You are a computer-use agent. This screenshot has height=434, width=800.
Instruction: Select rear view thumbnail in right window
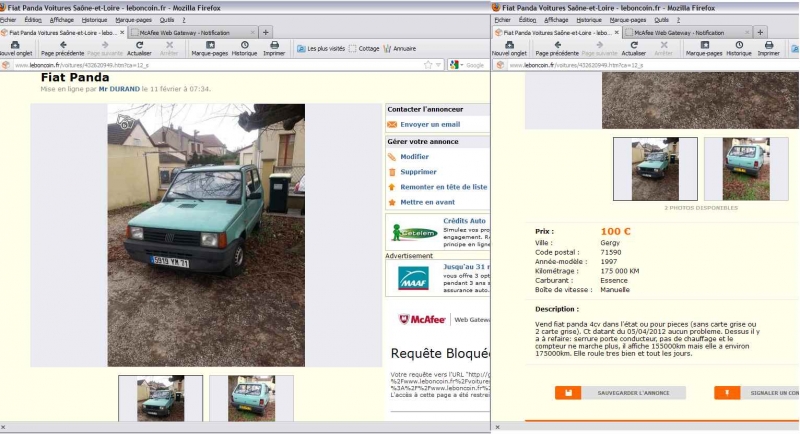coord(746,169)
